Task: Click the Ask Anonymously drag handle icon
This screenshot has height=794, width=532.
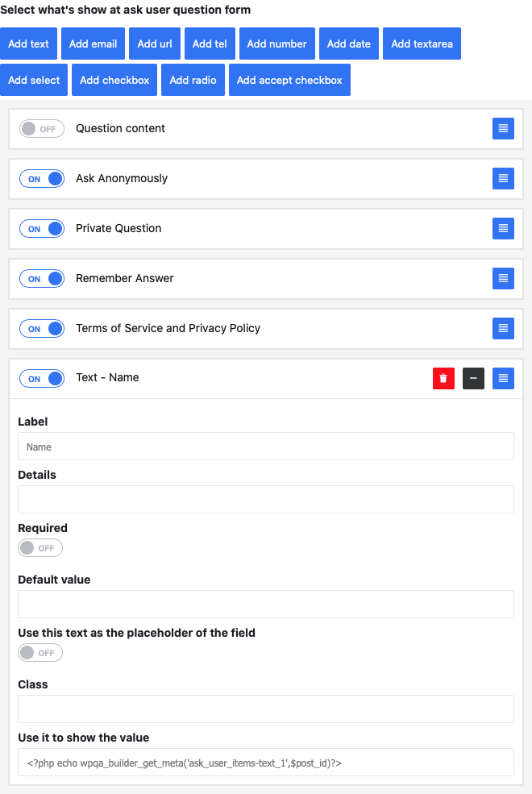Action: tap(503, 178)
